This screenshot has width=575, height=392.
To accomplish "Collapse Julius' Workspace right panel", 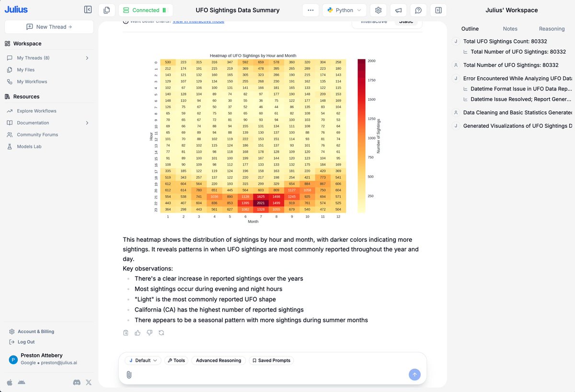I will (438, 10).
